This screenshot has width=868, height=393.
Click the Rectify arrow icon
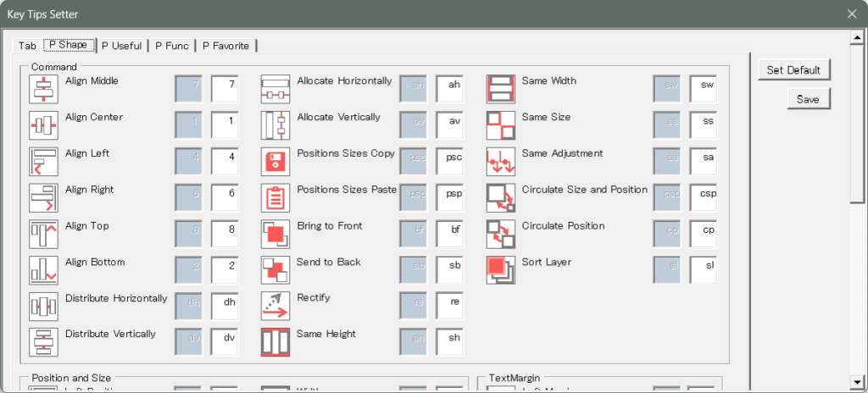tap(275, 306)
